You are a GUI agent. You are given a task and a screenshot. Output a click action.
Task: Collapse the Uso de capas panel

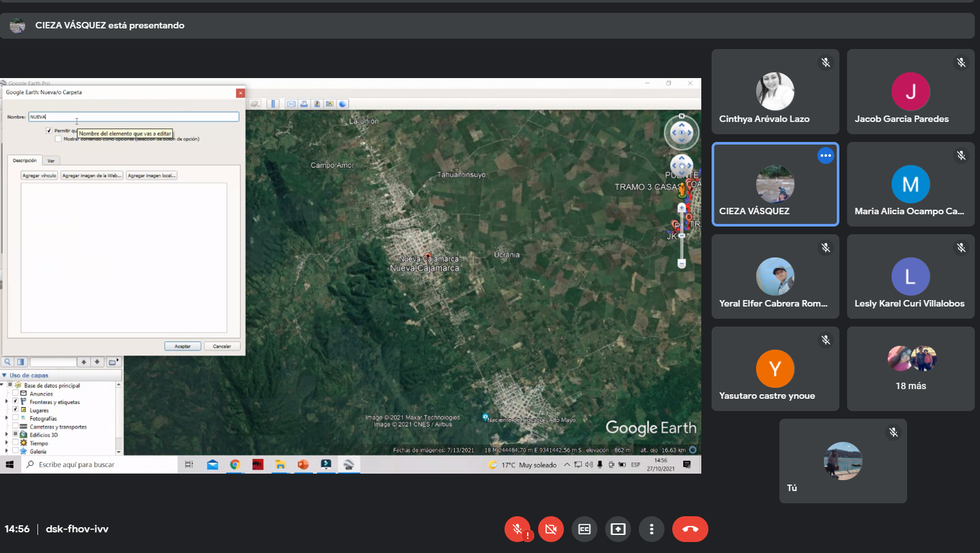click(x=4, y=375)
